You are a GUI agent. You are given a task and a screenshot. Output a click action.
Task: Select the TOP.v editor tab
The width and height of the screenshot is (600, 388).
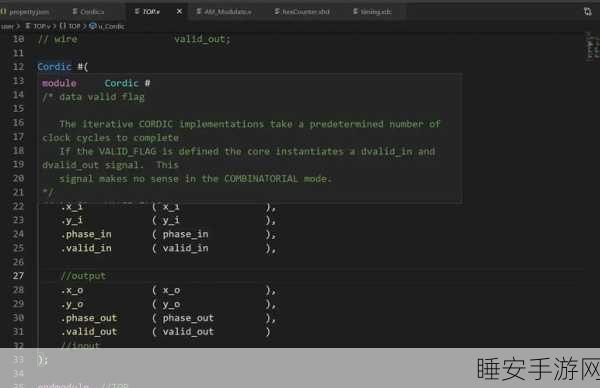coord(152,12)
